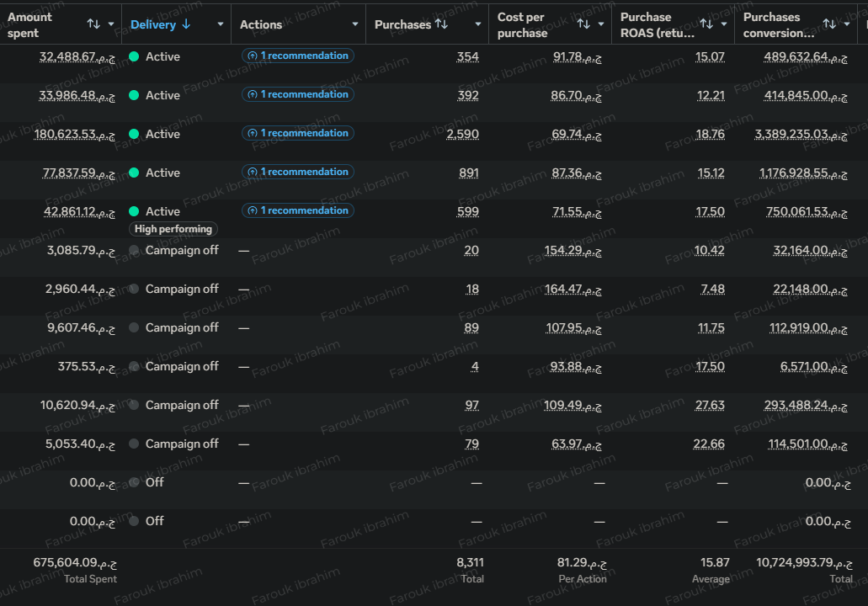This screenshot has height=606, width=868.
Task: Click grey Campaign off dot, 20 purchases row
Action: tap(134, 250)
